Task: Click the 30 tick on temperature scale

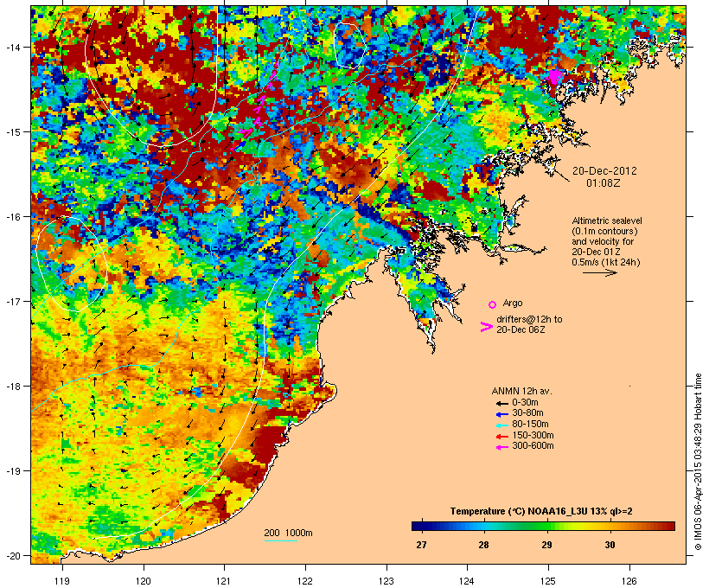Action: tap(610, 545)
